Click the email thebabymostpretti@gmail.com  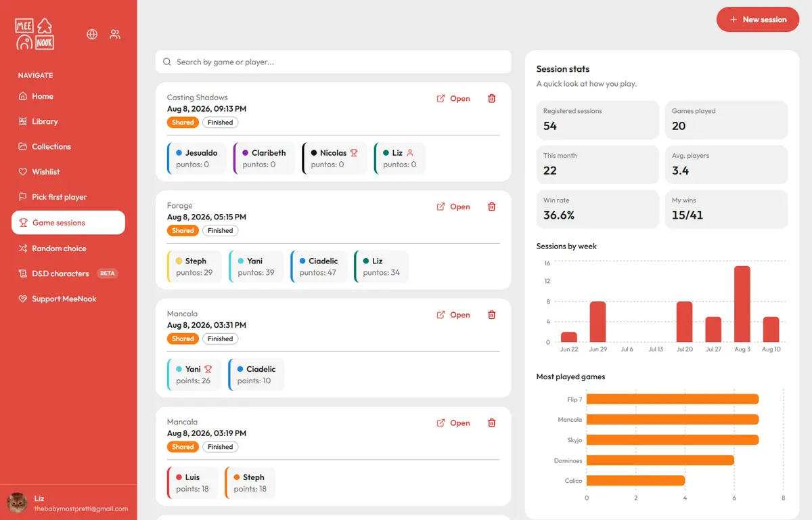tap(81, 509)
